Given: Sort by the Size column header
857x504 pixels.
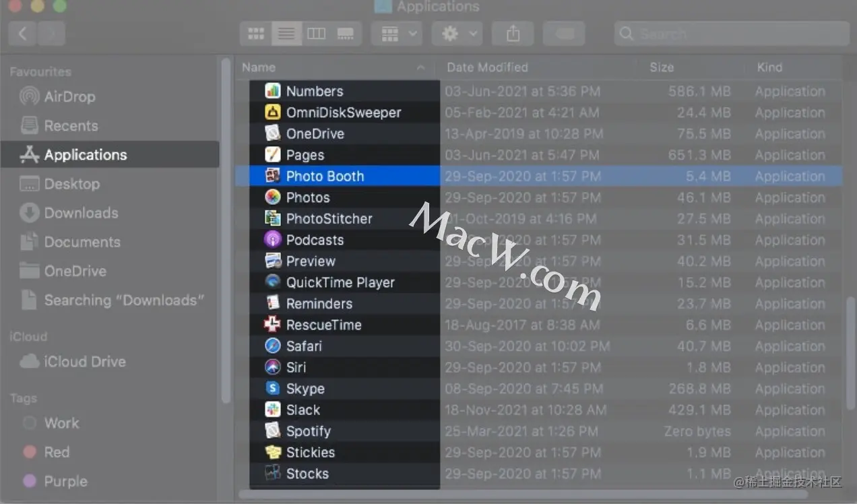Looking at the screenshot, I should coord(662,67).
